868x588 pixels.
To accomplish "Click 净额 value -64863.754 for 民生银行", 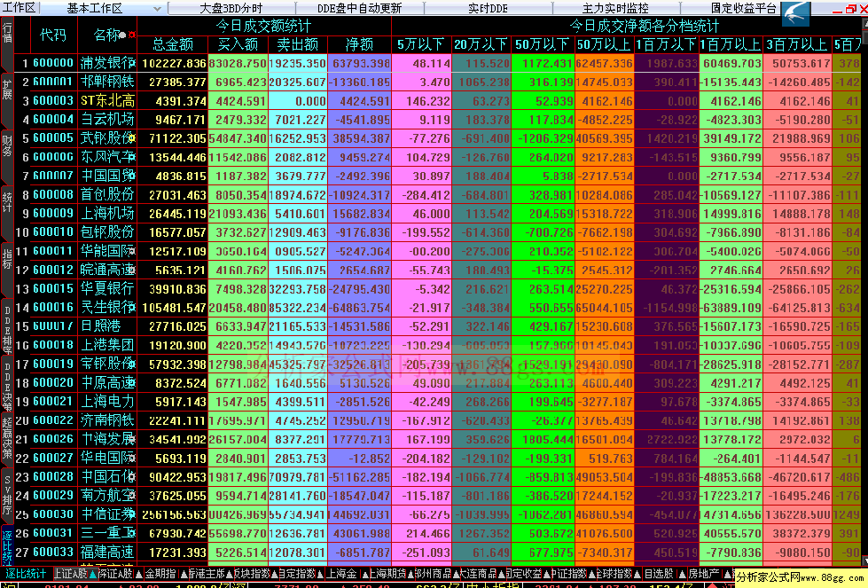I will coord(359,309).
